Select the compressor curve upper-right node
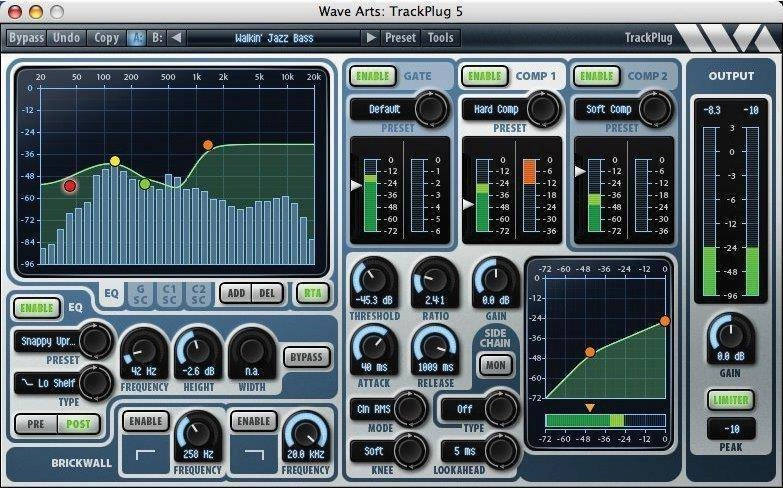Viewport: 783px width, 488px height. coord(665,321)
